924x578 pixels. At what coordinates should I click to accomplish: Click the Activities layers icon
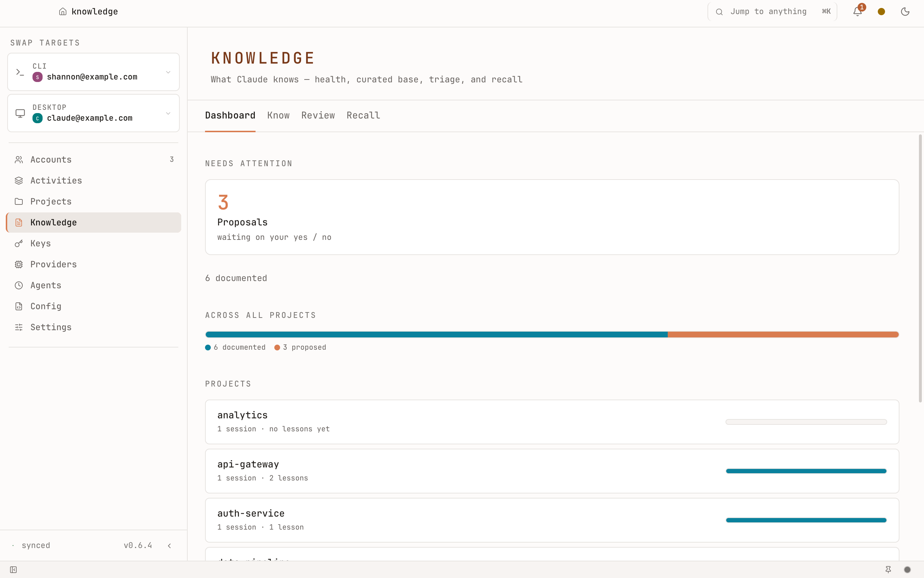19,180
